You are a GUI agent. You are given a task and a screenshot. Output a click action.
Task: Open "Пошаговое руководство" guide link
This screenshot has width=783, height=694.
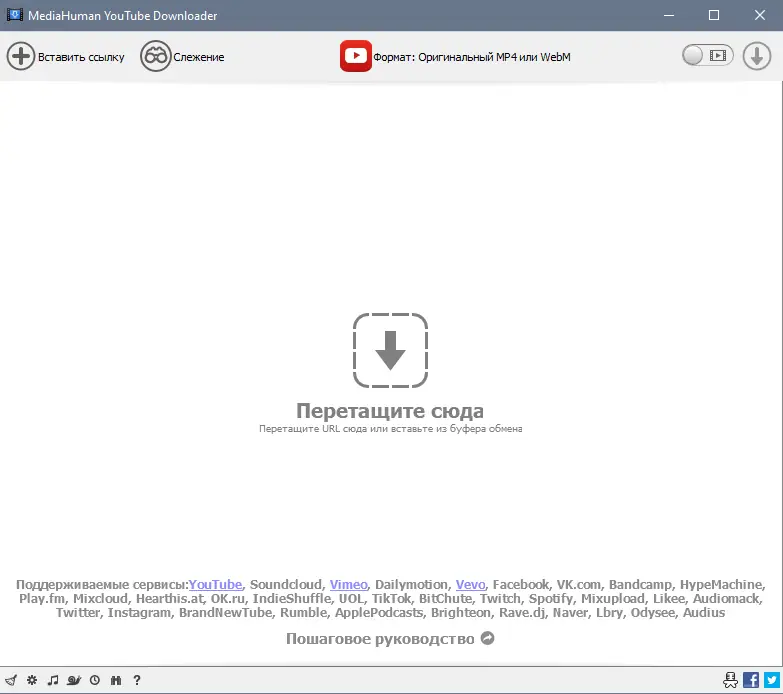pyautogui.click(x=380, y=639)
